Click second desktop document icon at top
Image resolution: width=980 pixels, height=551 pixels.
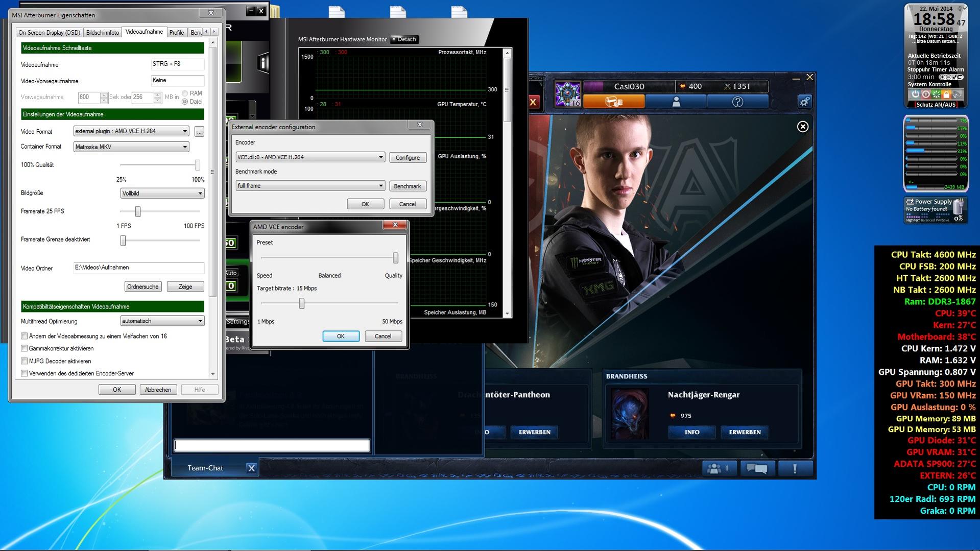(398, 12)
